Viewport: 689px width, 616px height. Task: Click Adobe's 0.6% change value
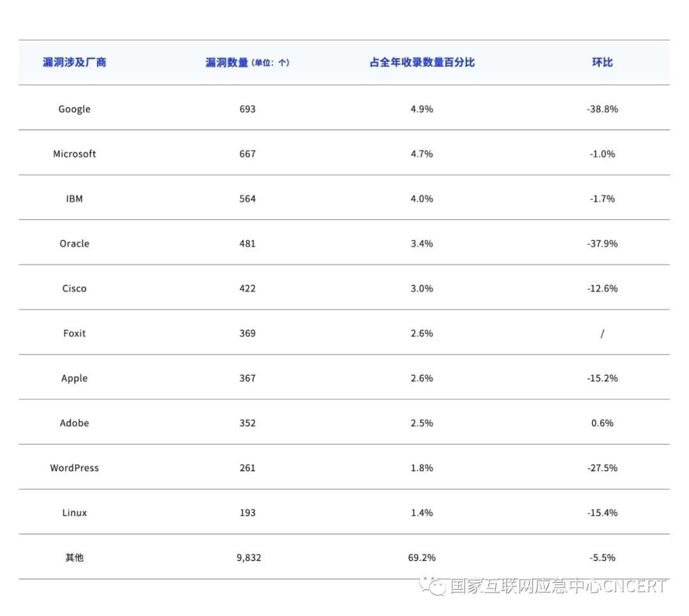tap(602, 423)
